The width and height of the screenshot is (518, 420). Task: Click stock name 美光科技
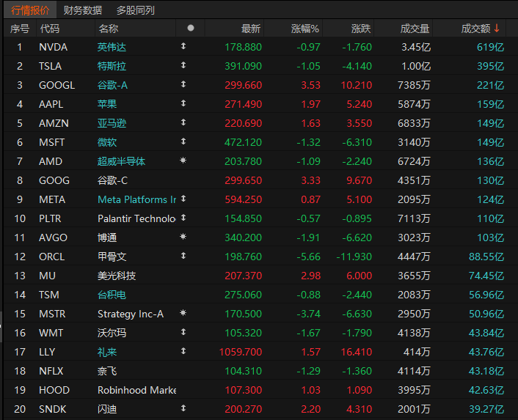pyautogui.click(x=117, y=276)
